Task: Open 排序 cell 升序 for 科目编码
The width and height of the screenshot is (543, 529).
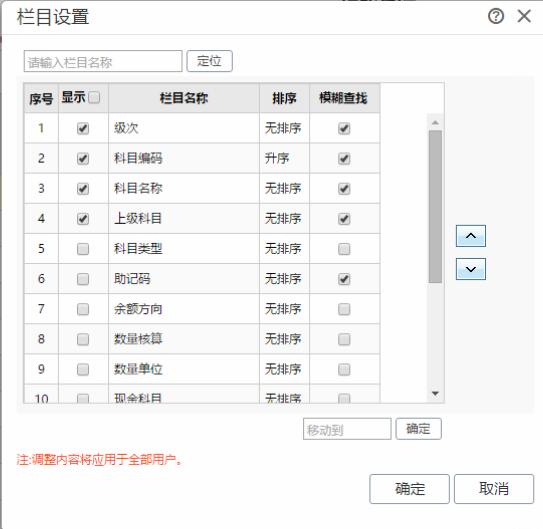Action: [284, 159]
